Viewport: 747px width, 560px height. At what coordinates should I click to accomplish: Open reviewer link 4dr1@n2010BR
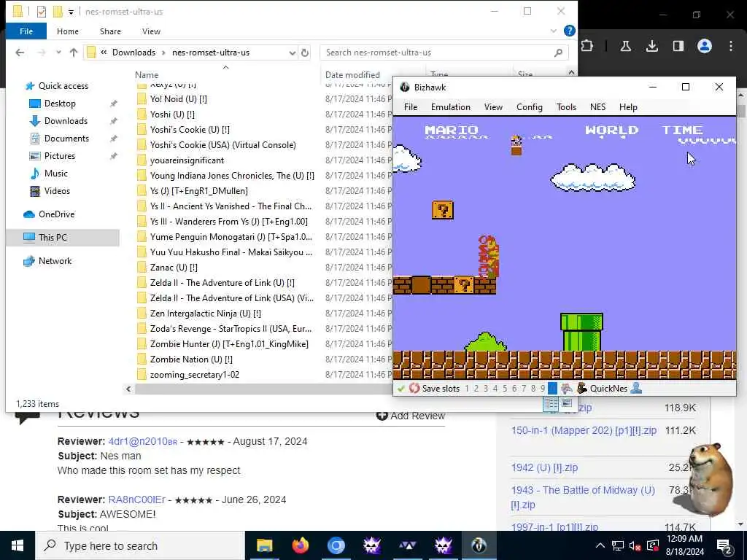coord(142,441)
